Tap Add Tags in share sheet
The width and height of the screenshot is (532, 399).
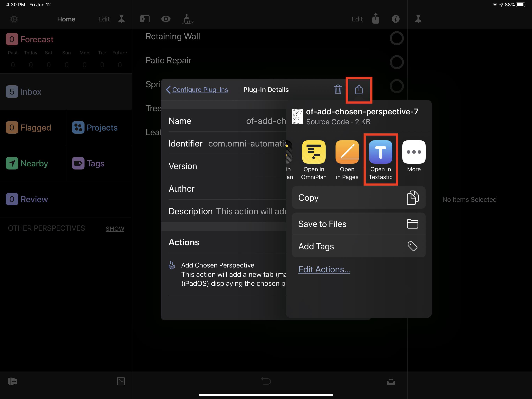point(358,246)
